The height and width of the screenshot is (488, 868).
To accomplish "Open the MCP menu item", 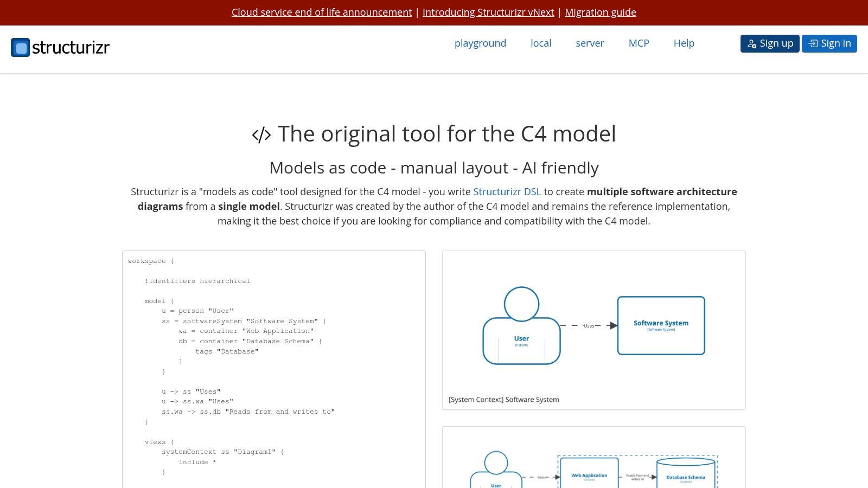I will 639,43.
